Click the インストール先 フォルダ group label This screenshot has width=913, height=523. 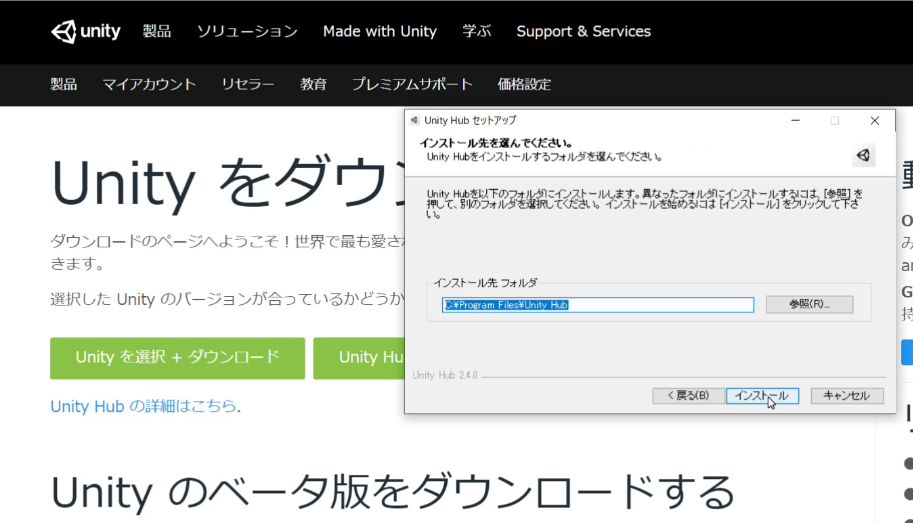[x=486, y=283]
